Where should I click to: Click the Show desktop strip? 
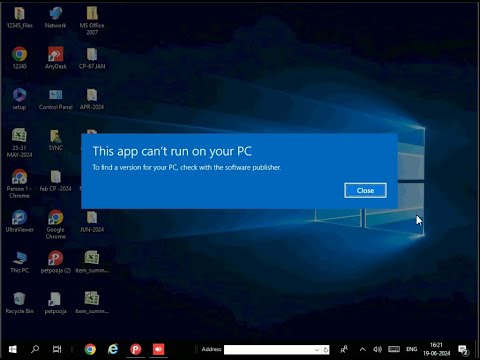[x=477, y=349]
